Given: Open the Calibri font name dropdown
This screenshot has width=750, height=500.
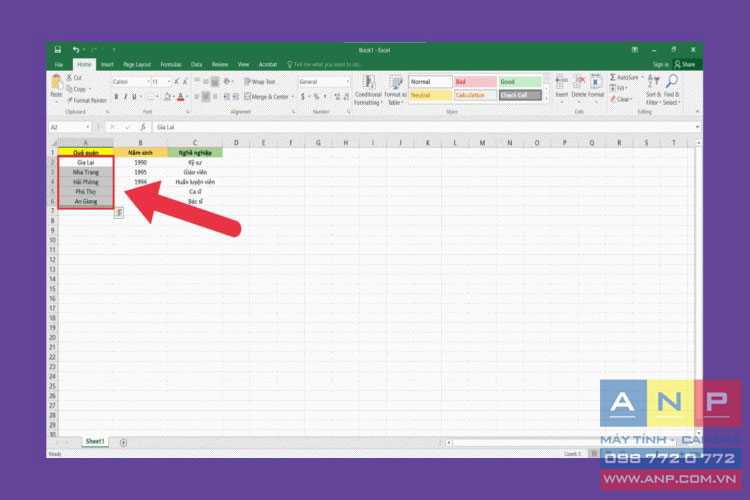Looking at the screenshot, I should [148, 82].
